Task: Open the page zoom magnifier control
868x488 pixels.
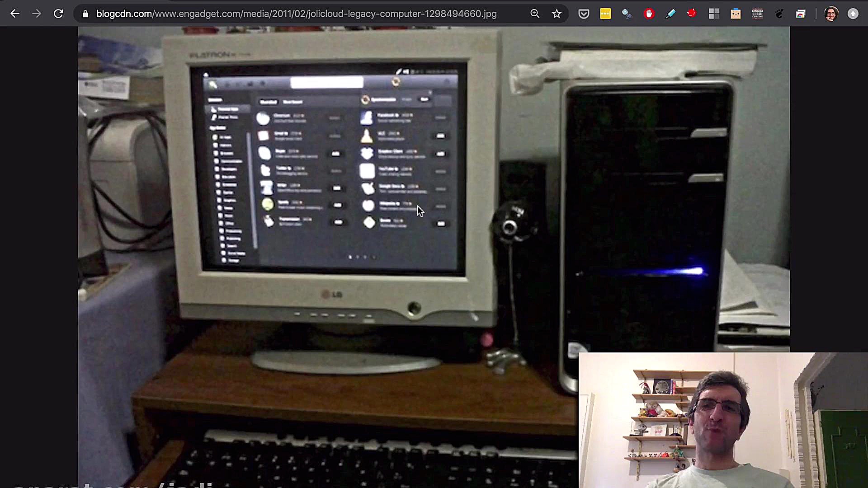Action: coord(535,14)
